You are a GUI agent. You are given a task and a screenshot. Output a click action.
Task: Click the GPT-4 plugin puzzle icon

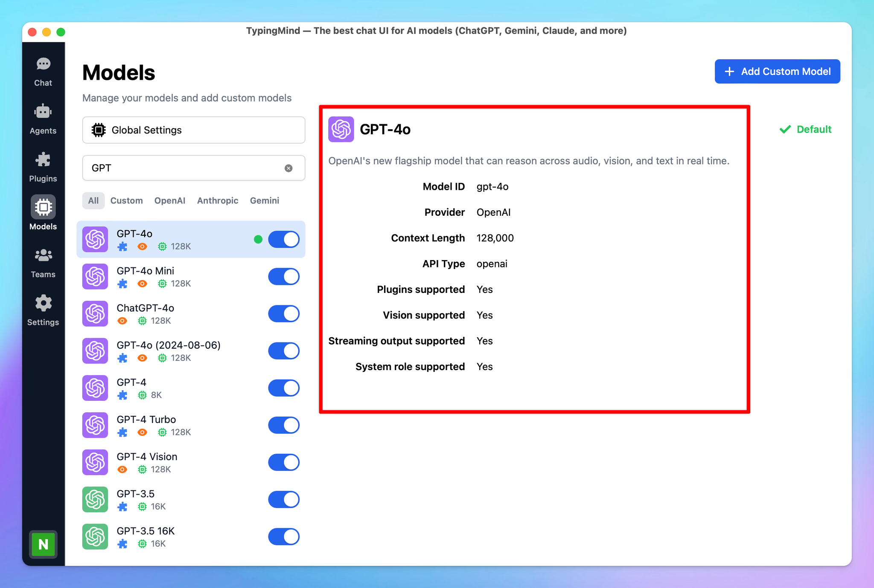coord(122,395)
